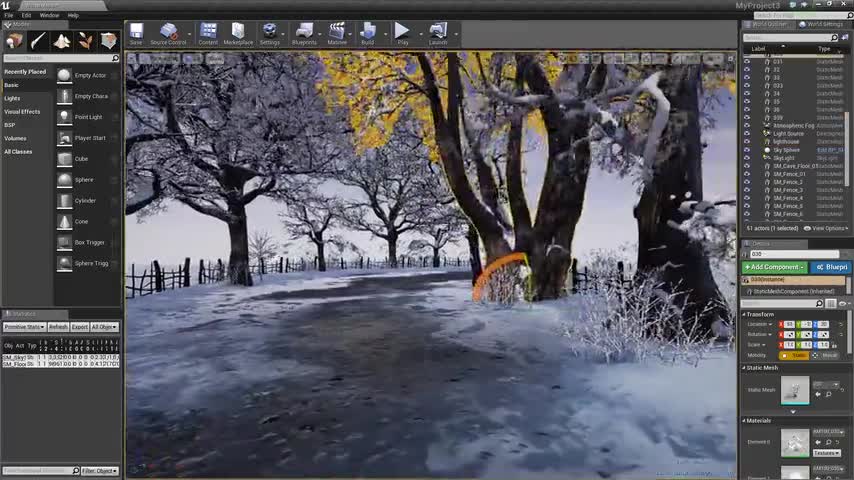Click the Details property matrix grid icon
Viewport: 854px width, 480px height.
pyautogui.click(x=831, y=303)
